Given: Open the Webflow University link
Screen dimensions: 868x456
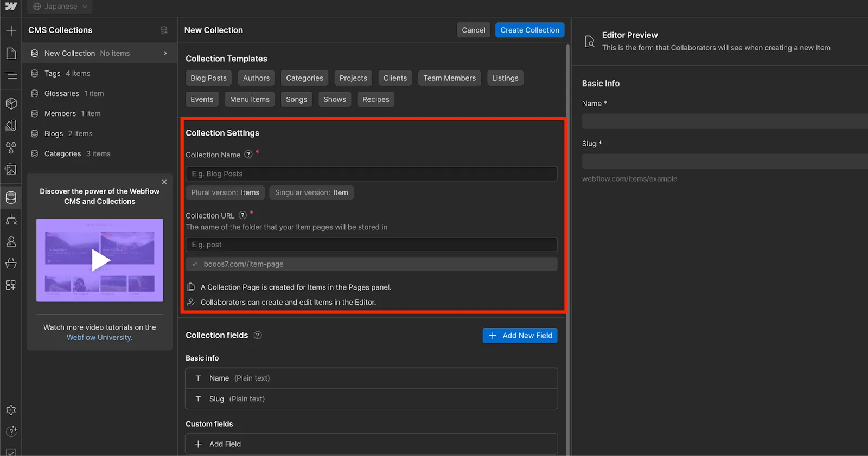Looking at the screenshot, I should 99,337.
